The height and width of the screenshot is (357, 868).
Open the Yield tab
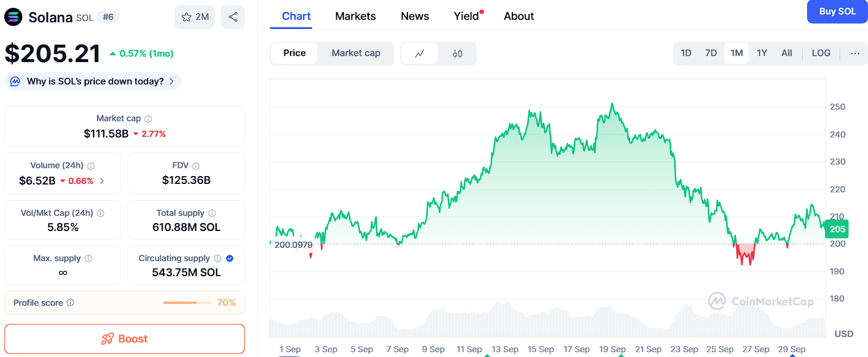[x=466, y=16]
